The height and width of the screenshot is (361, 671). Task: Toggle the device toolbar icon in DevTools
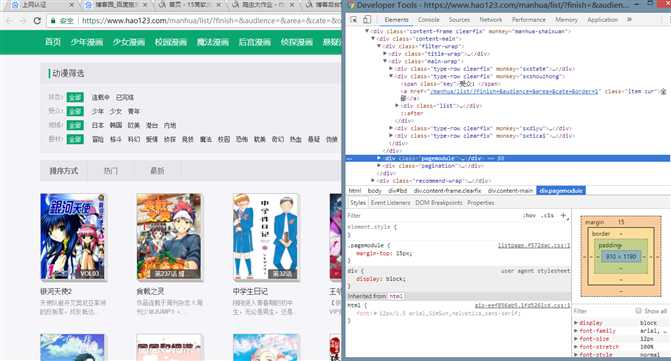[367, 20]
